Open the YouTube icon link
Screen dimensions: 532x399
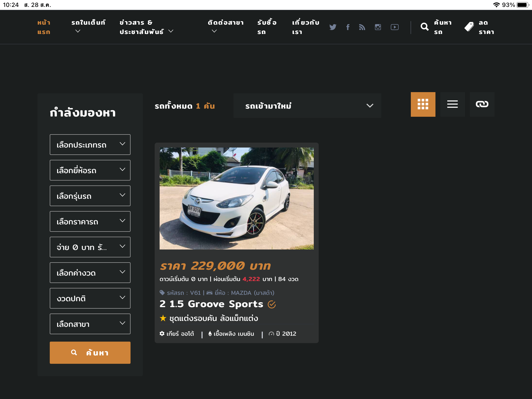tap(395, 27)
